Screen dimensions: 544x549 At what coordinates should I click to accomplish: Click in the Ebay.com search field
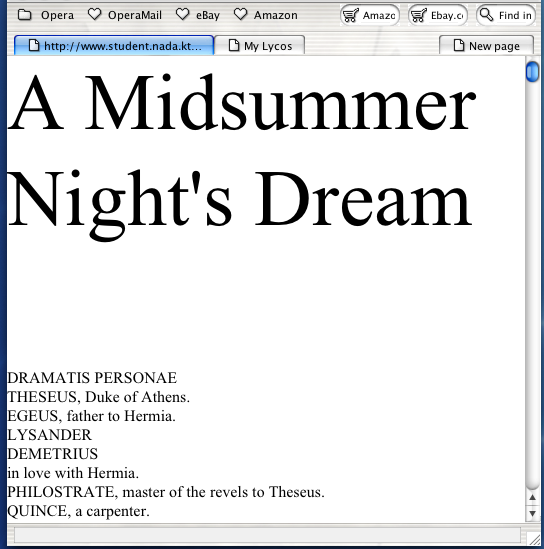pos(447,15)
